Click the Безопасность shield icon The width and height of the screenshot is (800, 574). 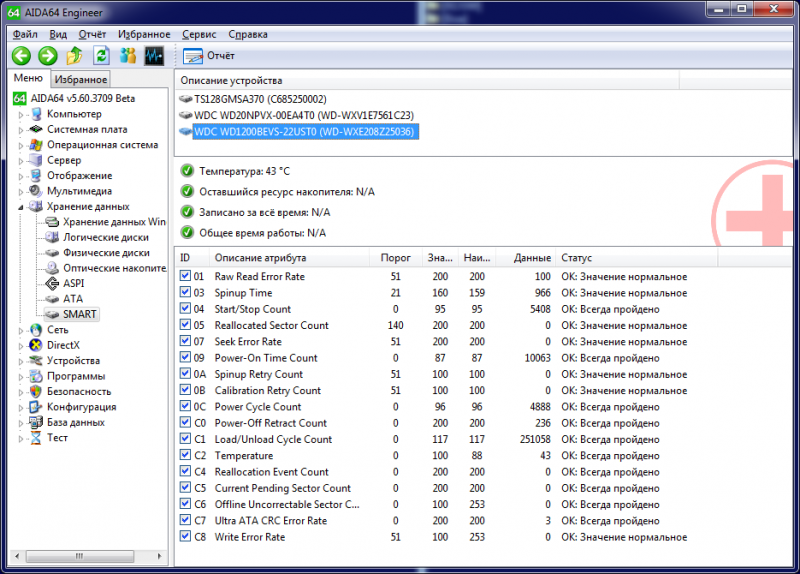36,391
